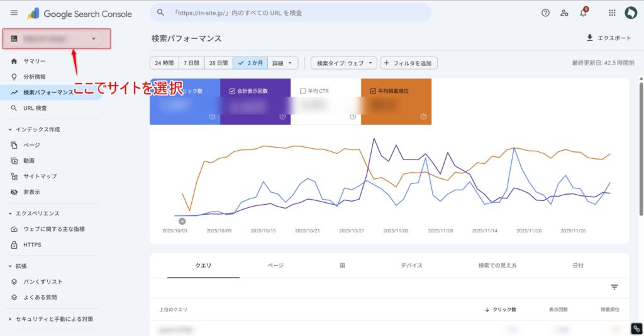The width and height of the screenshot is (644, 336).
Task: Click the help icon on 平均掲載順位 card
Action: (x=423, y=117)
